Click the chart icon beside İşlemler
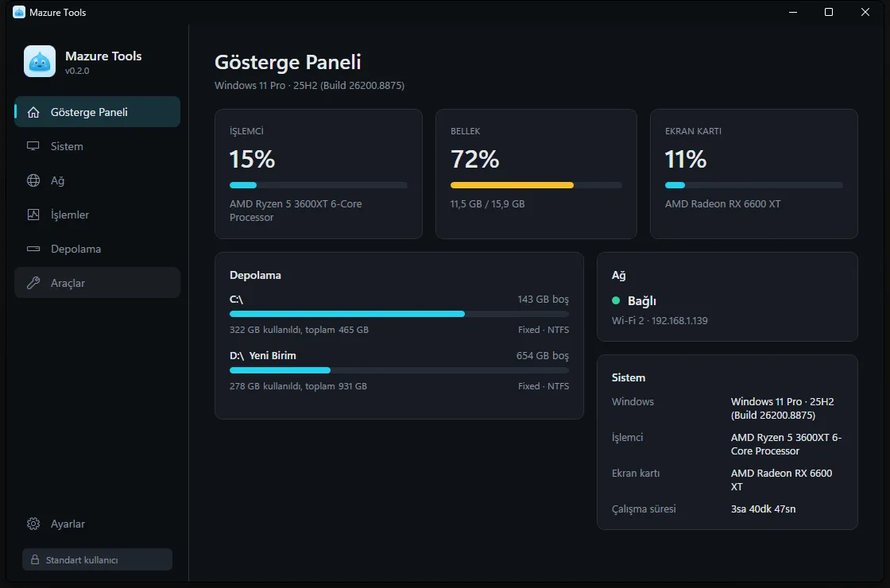The width and height of the screenshot is (890, 588). 33,215
